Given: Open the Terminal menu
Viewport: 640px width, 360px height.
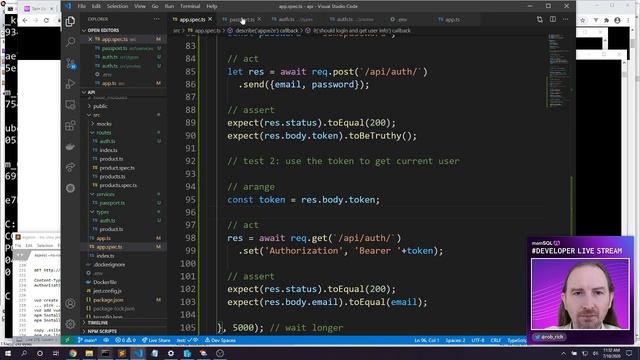Looking at the screenshot, I should point(190,6).
